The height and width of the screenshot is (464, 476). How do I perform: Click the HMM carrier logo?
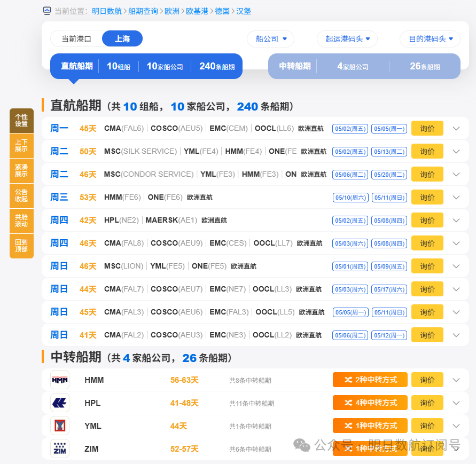pyautogui.click(x=60, y=380)
